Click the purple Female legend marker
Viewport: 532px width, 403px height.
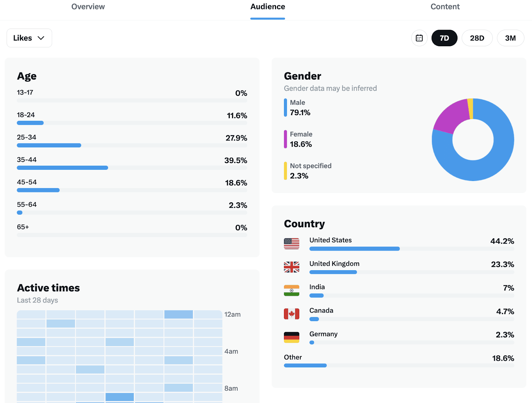point(285,139)
